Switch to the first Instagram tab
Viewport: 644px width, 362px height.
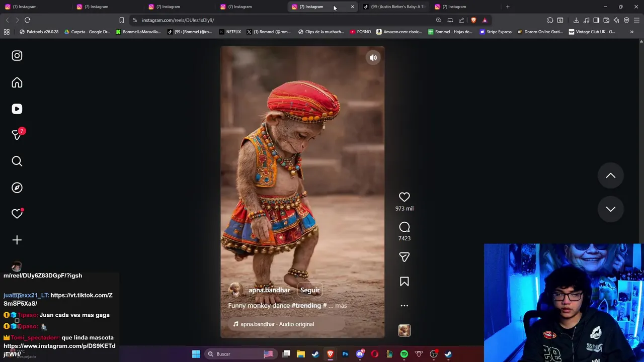coord(35,7)
